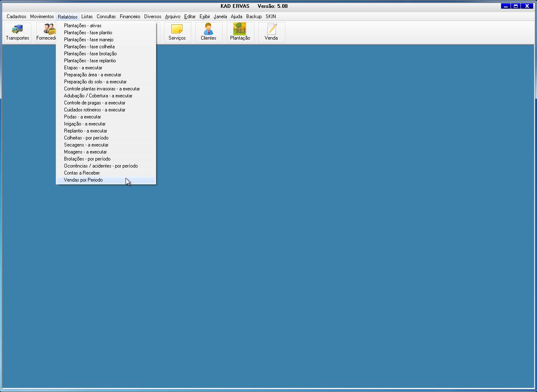The height and width of the screenshot is (392, 537).
Task: Open Colheitas - por período report
Action: [x=106, y=138]
